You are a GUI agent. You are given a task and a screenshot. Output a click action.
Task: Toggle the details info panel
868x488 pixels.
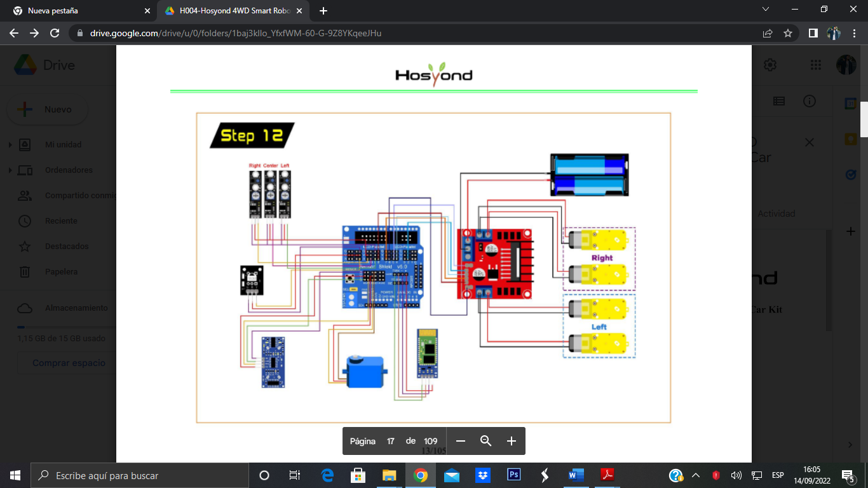tap(809, 101)
